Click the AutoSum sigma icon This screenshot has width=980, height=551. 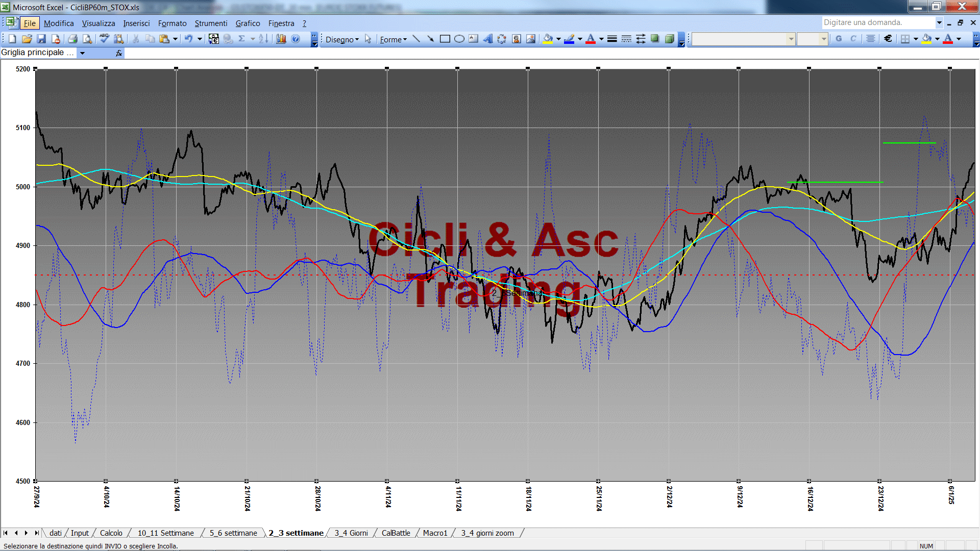[x=242, y=39]
